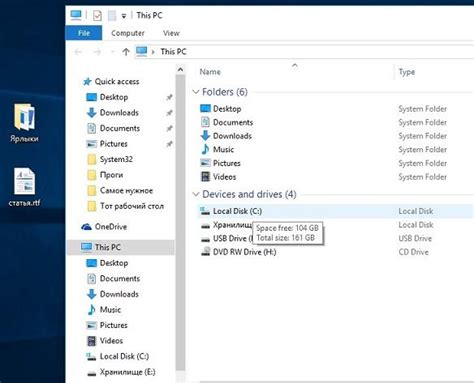Click 'CD Drive' type cell
Viewport: 474px width, 383px height.
[414, 252]
